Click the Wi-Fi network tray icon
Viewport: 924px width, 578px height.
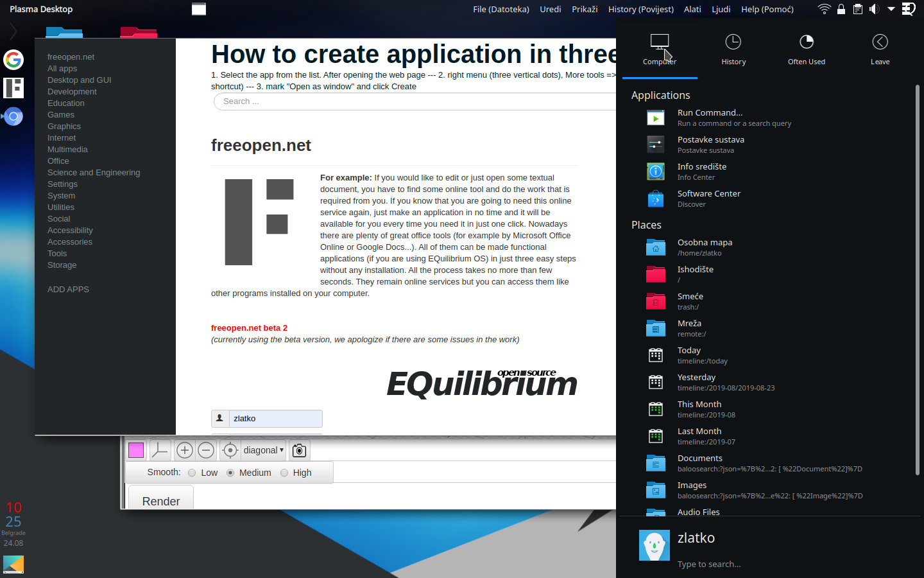(x=825, y=9)
